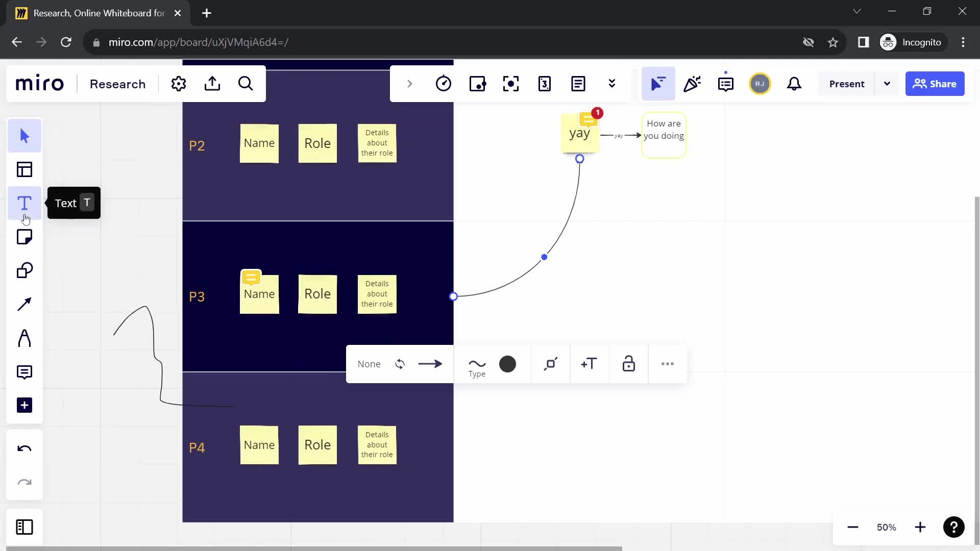This screenshot has width=980, height=551.
Task: Open the Miro main menu
Action: pos(39,84)
